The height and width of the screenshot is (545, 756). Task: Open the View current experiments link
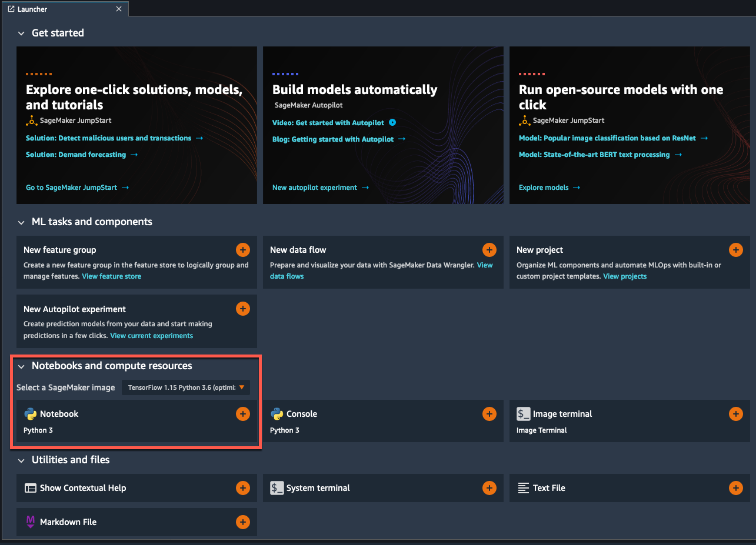click(x=152, y=336)
